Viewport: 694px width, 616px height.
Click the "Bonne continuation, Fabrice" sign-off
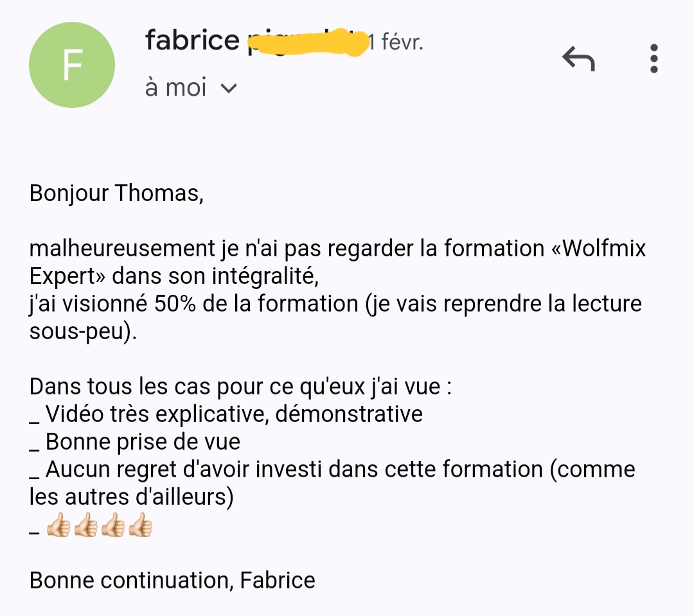coord(172,581)
